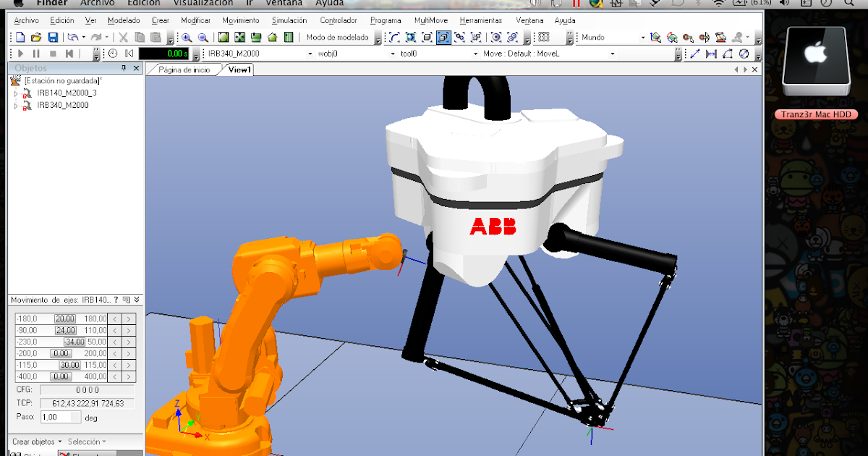
Task: Pause the simulation
Action: click(x=36, y=54)
